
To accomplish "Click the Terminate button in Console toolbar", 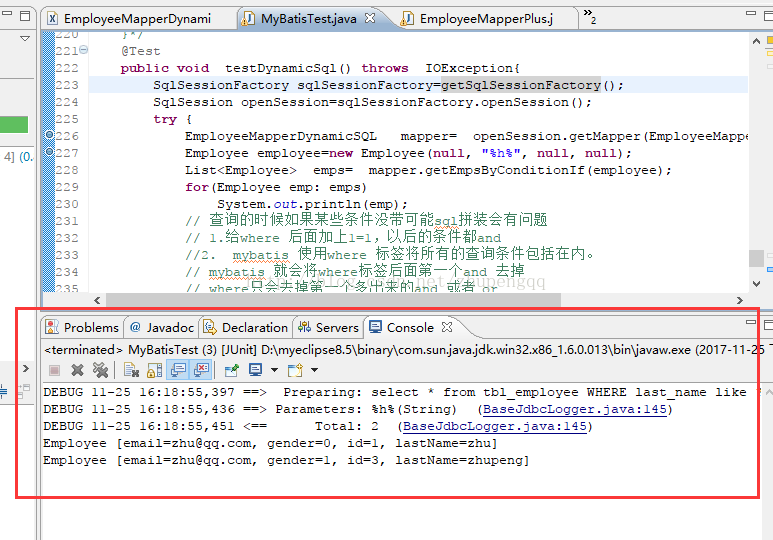I will click(54, 370).
